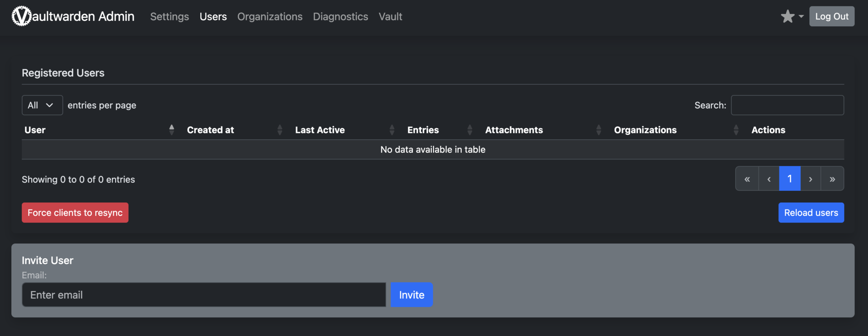Click the Actions column header

point(768,130)
